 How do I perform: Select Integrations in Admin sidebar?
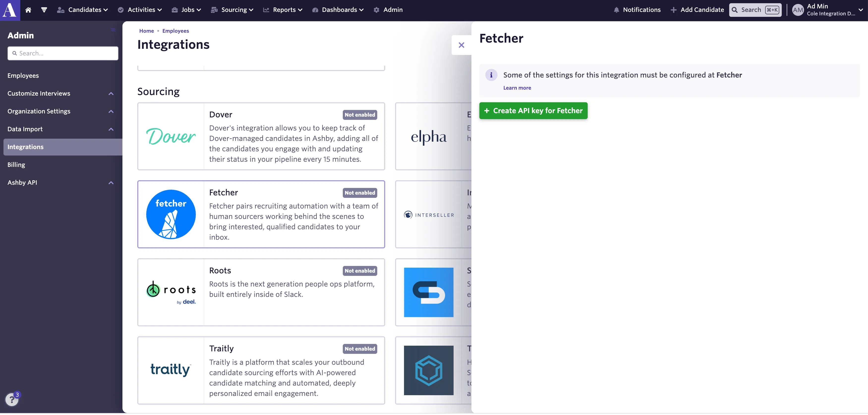coord(63,147)
